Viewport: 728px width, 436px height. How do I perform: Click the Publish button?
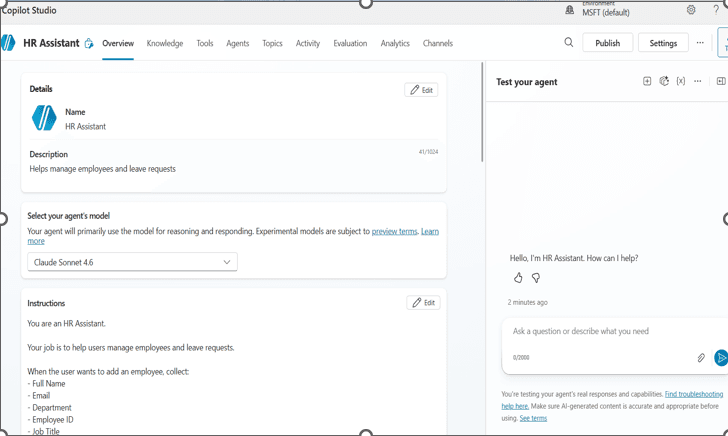(607, 43)
